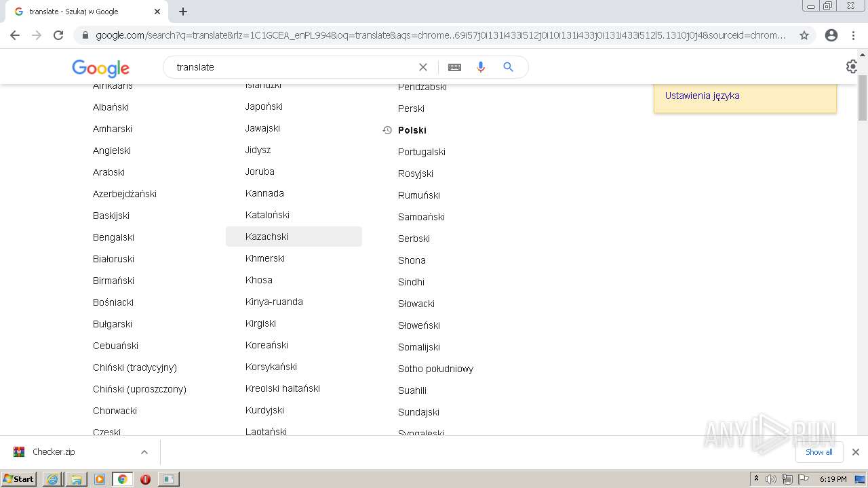Select Kreolski haitański language
The height and width of the screenshot is (488, 868).
click(x=283, y=388)
